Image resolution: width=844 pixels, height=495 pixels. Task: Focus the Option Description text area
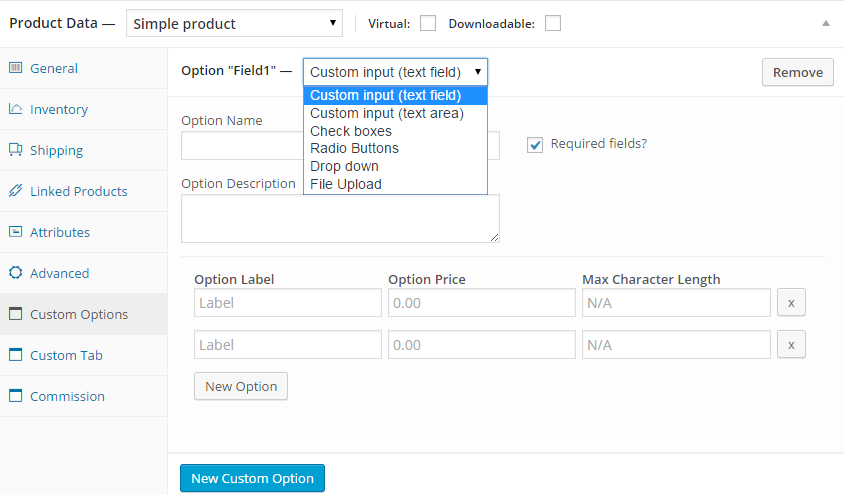[340, 218]
